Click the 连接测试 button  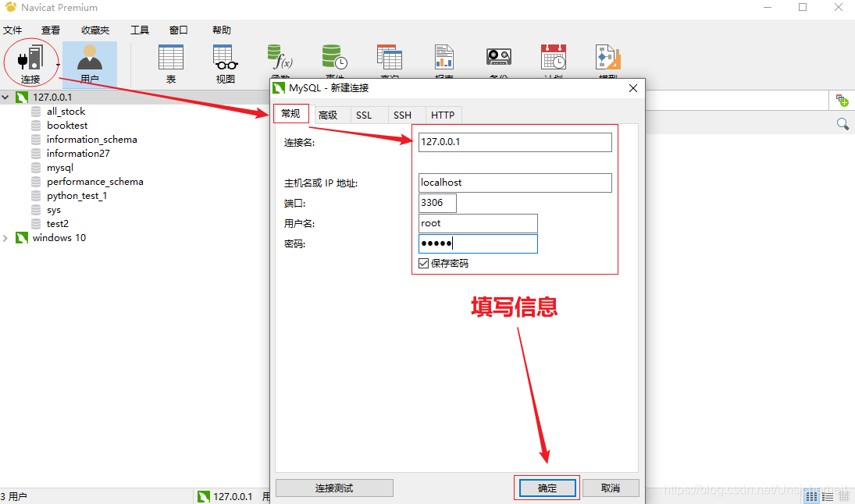(x=334, y=488)
